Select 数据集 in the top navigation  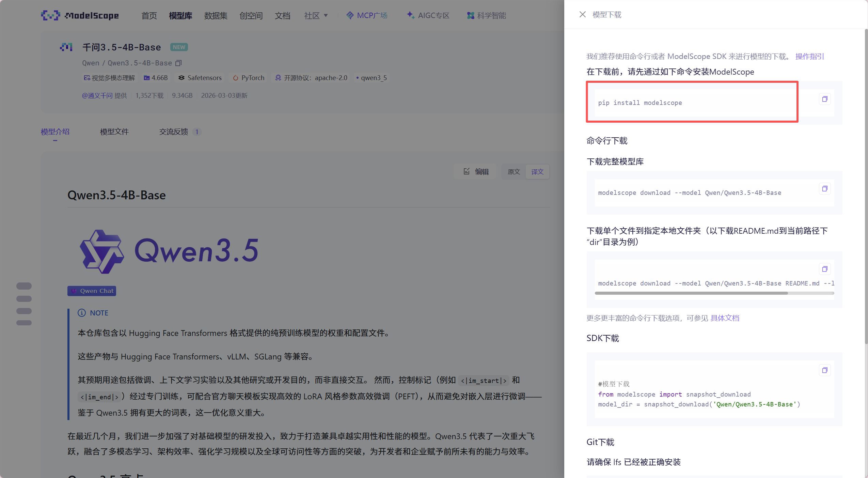coord(216,15)
